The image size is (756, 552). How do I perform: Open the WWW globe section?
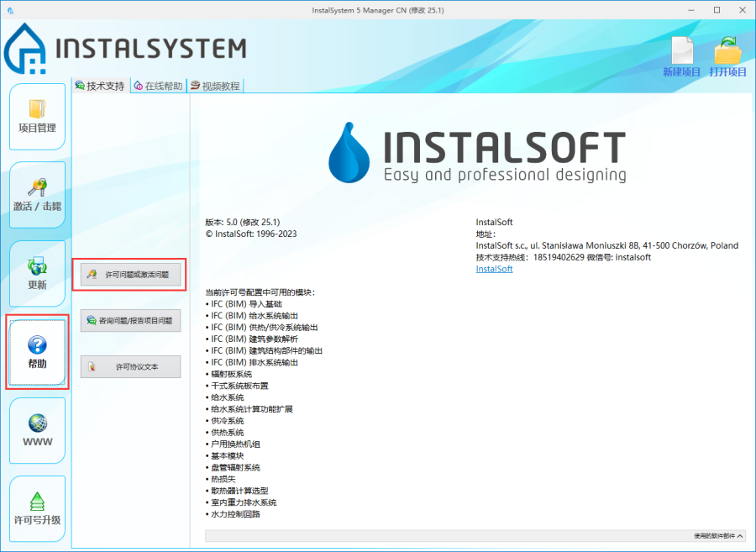coord(37,430)
